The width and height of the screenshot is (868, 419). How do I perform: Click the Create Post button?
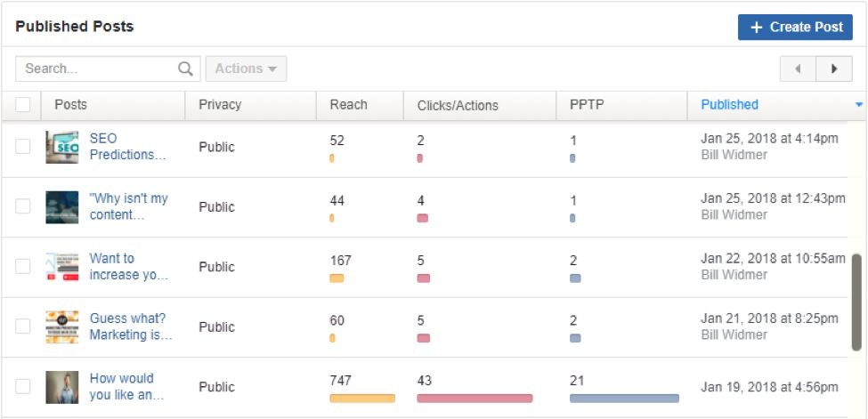point(795,27)
